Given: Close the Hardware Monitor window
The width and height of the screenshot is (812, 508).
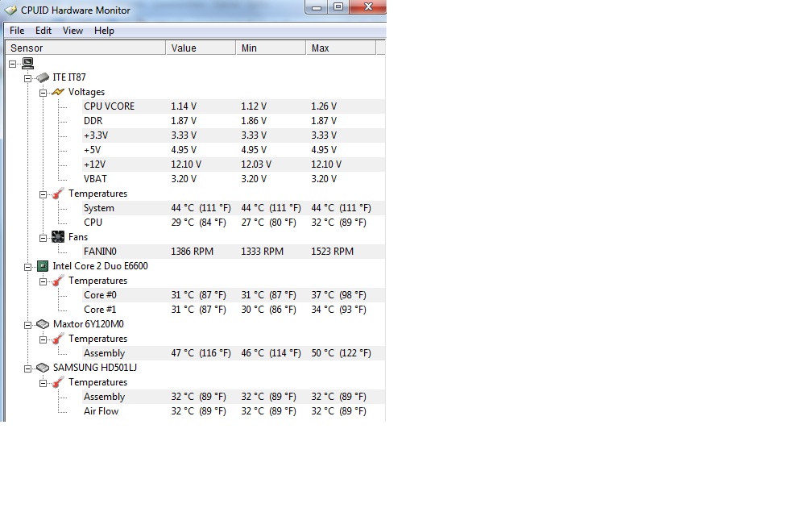Looking at the screenshot, I should coord(367,7).
